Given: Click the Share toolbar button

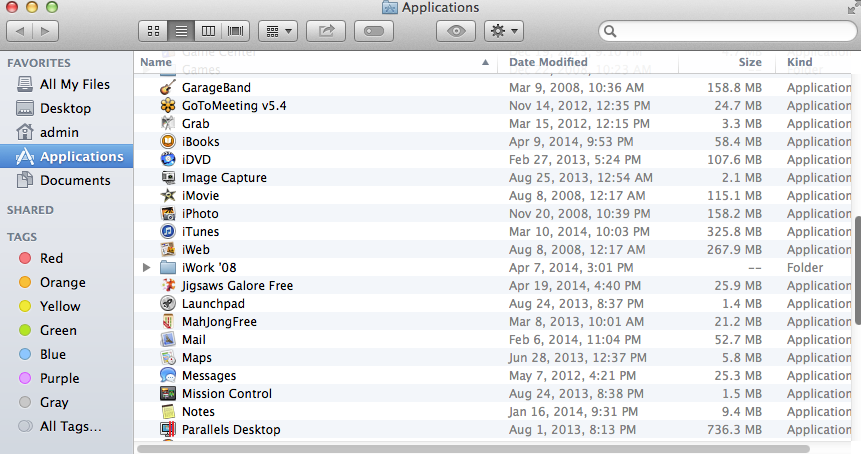Looking at the screenshot, I should point(326,31).
